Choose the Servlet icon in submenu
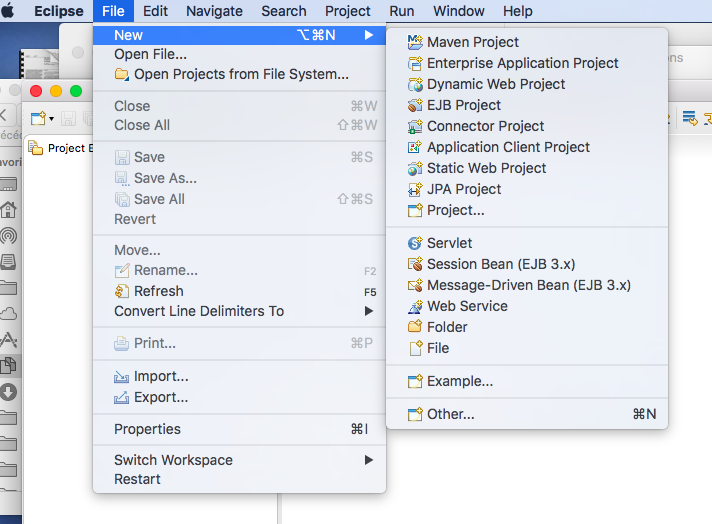This screenshot has height=524, width=712. click(x=416, y=243)
